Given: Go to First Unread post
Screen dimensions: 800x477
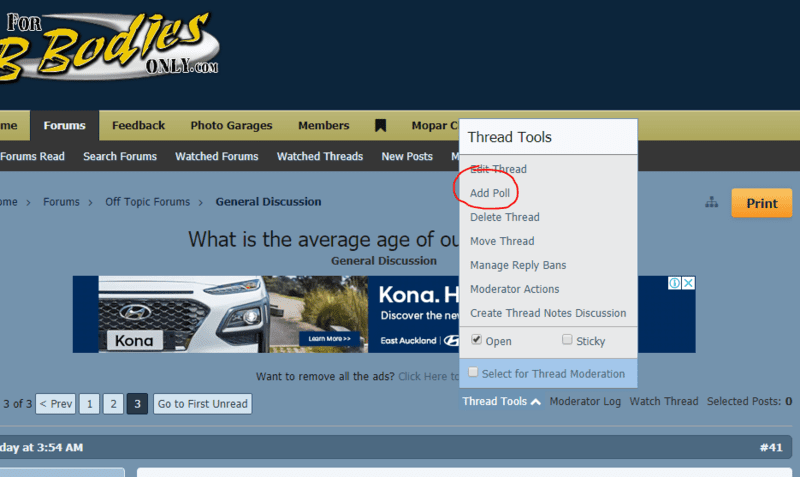Looking at the screenshot, I should 203,404.
